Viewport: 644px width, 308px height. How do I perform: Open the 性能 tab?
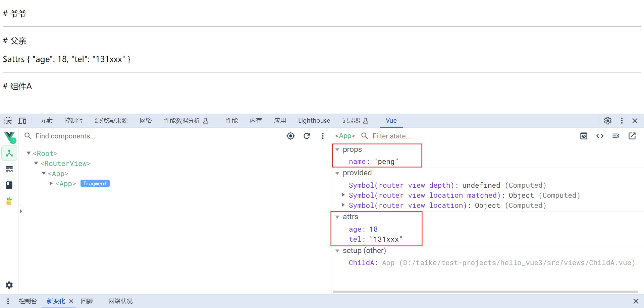pyautogui.click(x=232, y=121)
